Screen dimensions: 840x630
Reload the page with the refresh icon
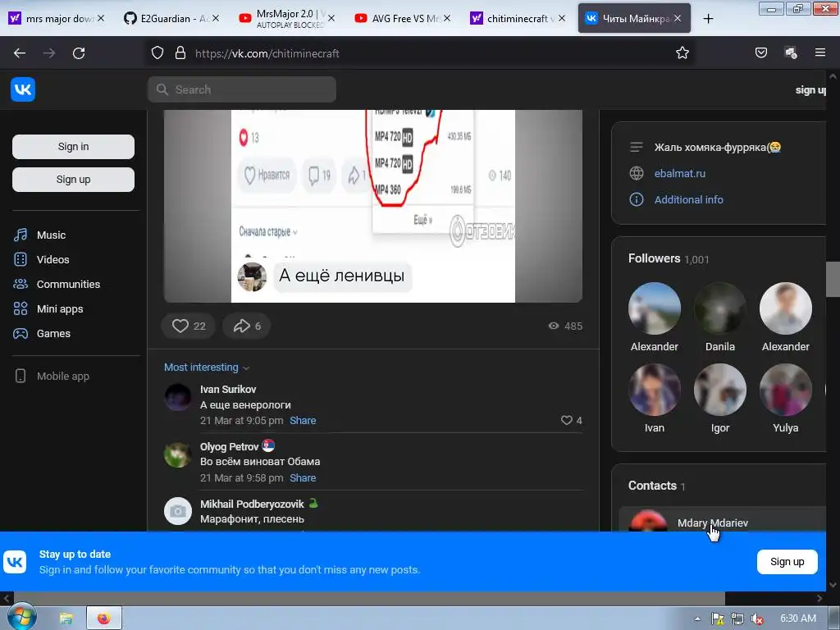click(79, 53)
